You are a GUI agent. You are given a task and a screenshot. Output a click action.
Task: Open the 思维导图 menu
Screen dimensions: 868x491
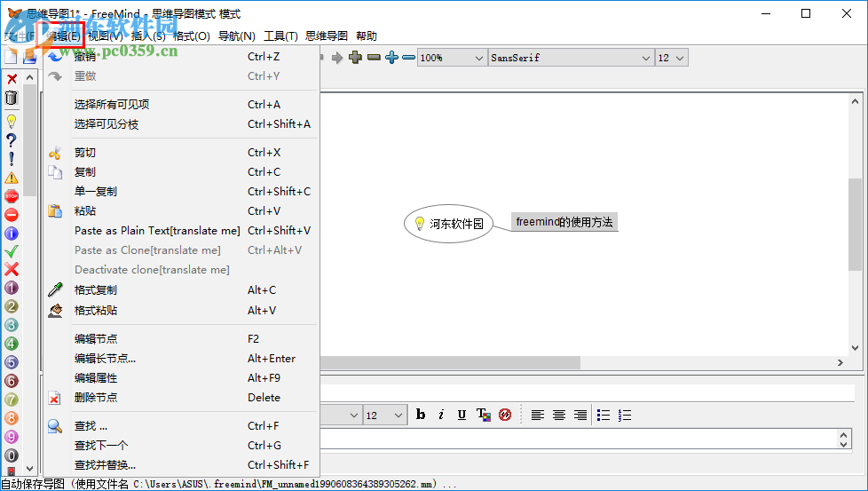[327, 36]
